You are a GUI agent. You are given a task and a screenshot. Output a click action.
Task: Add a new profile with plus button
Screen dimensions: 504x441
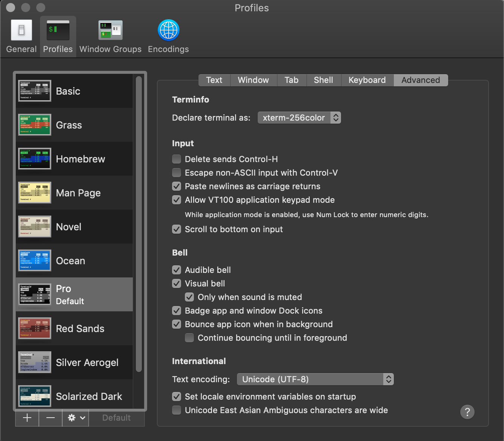coord(27,418)
